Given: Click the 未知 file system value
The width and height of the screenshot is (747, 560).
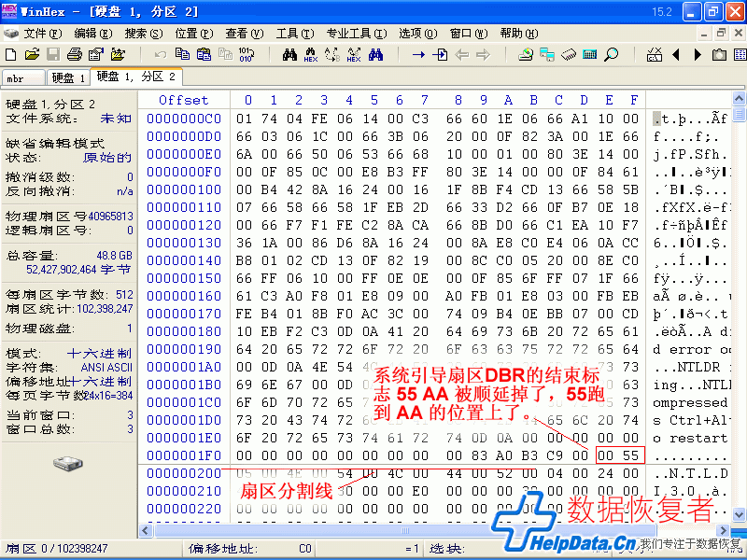Looking at the screenshot, I should [116, 119].
